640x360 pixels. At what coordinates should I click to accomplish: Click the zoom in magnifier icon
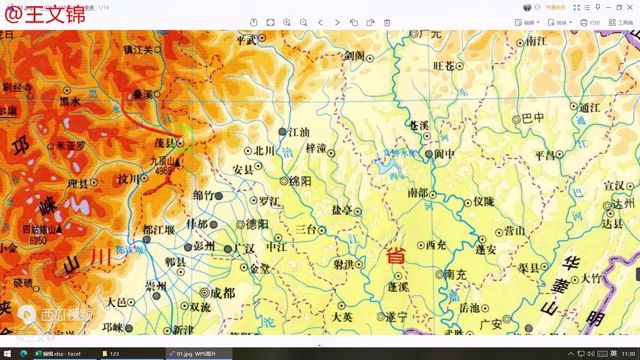287,22
